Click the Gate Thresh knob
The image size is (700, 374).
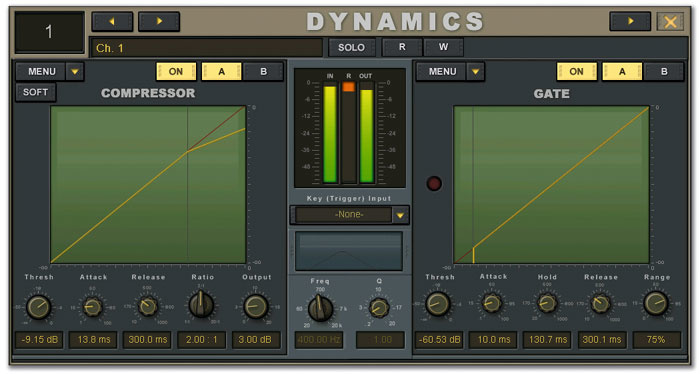click(438, 304)
